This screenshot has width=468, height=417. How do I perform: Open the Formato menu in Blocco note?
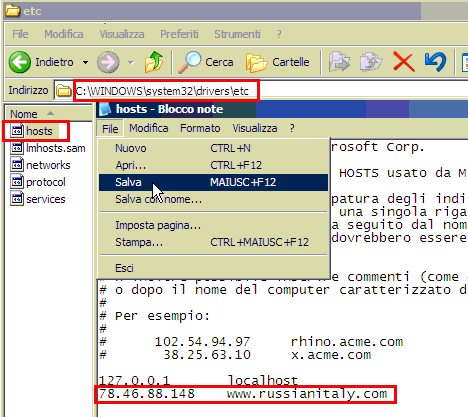[x=200, y=128]
